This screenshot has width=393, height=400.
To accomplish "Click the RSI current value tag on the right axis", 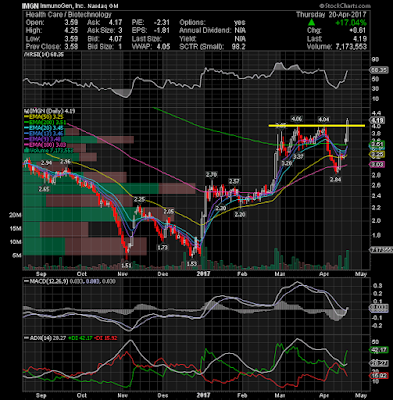I will (x=378, y=70).
